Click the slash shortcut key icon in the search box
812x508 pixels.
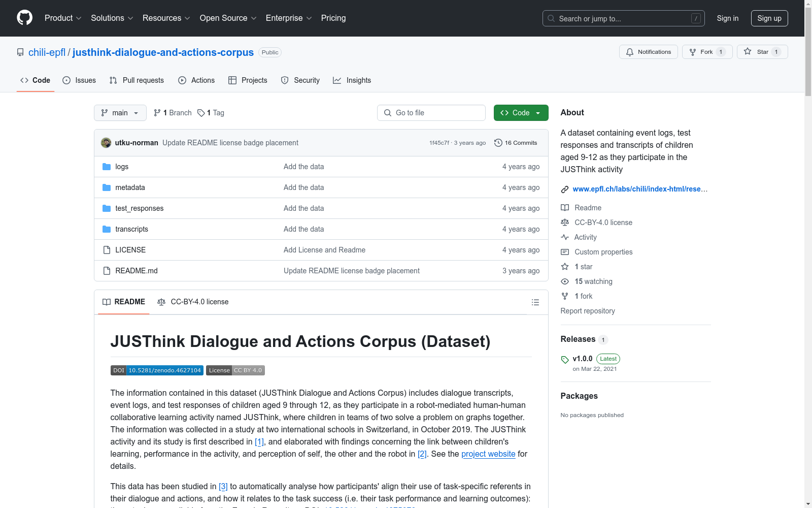coord(696,18)
